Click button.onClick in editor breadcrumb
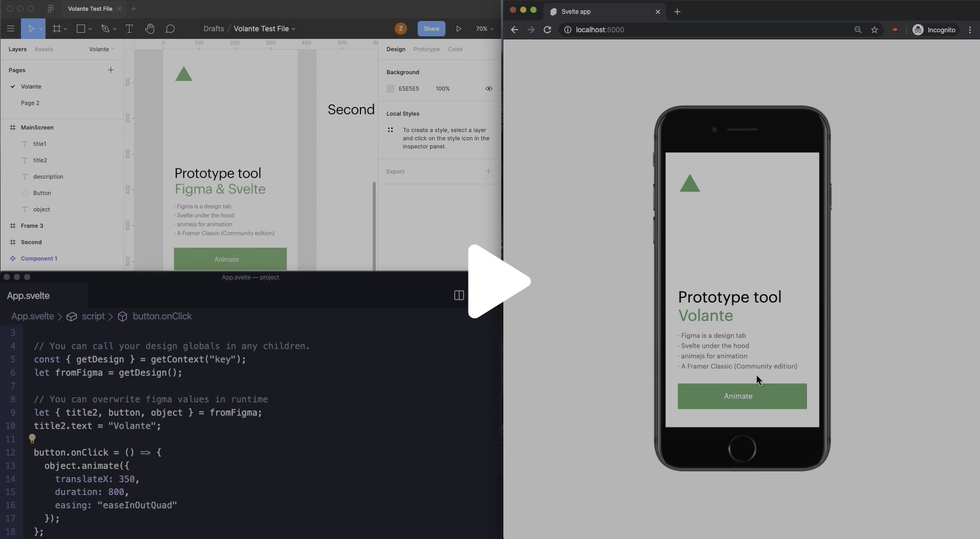Image resolution: width=980 pixels, height=539 pixels. pos(162,316)
